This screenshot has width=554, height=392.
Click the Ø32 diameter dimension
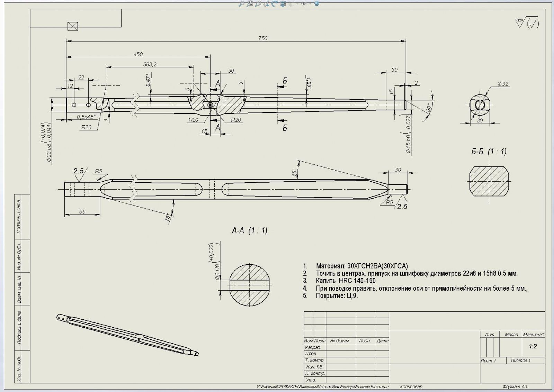coord(502,84)
